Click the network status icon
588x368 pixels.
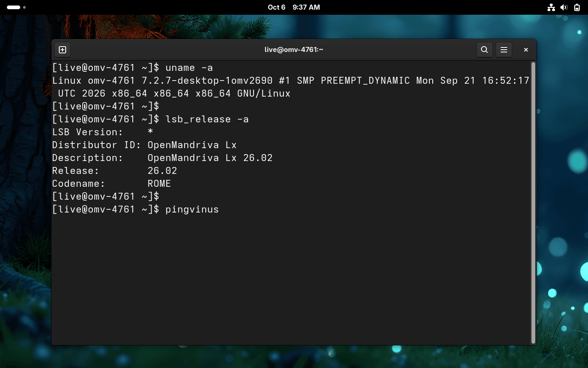551,7
